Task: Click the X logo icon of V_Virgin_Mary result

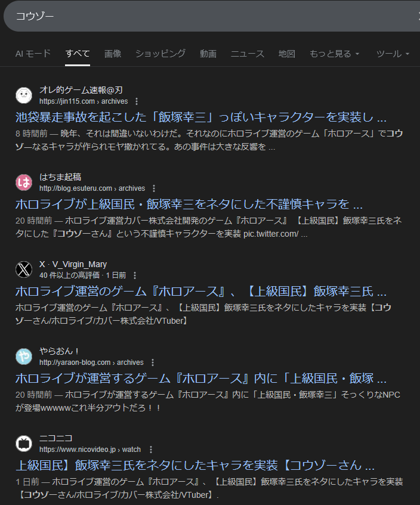Action: coord(24,269)
